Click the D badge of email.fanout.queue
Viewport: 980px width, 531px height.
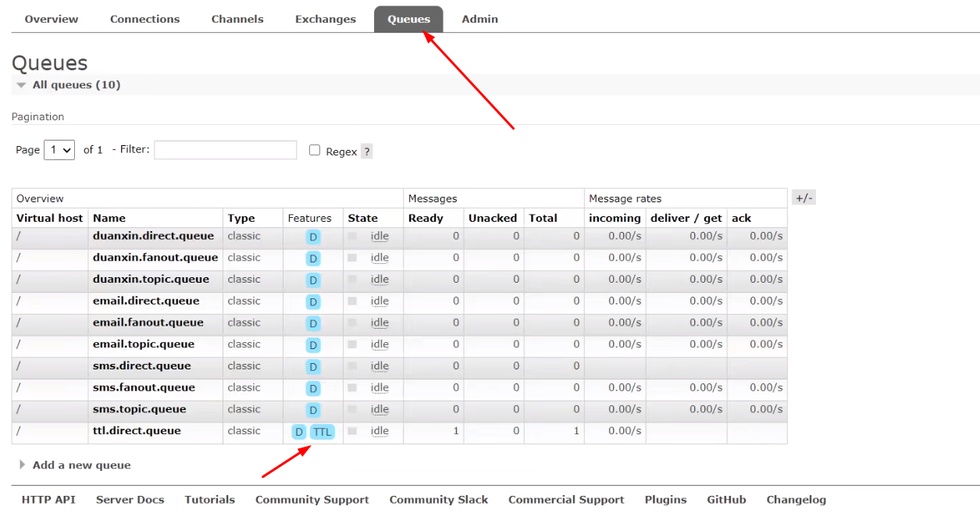coord(313,323)
